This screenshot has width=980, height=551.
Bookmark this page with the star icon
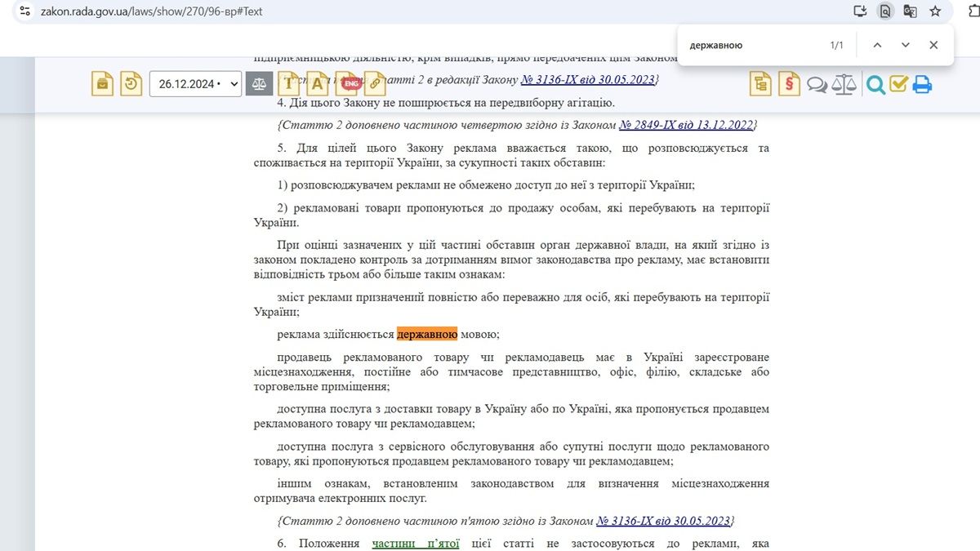tap(936, 11)
